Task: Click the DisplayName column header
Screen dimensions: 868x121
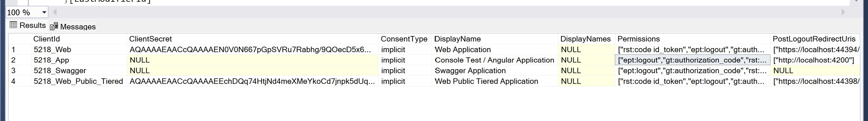Action: [x=458, y=39]
